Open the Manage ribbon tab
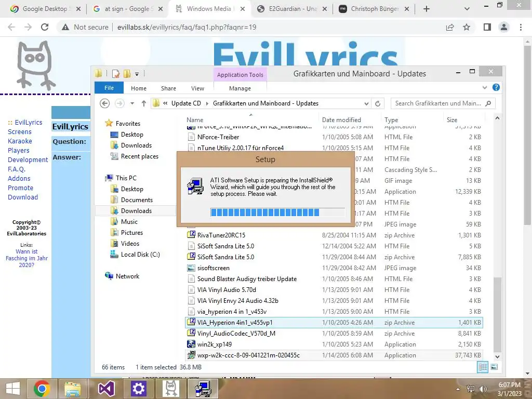Image resolution: width=532 pixels, height=399 pixels. pyautogui.click(x=240, y=88)
